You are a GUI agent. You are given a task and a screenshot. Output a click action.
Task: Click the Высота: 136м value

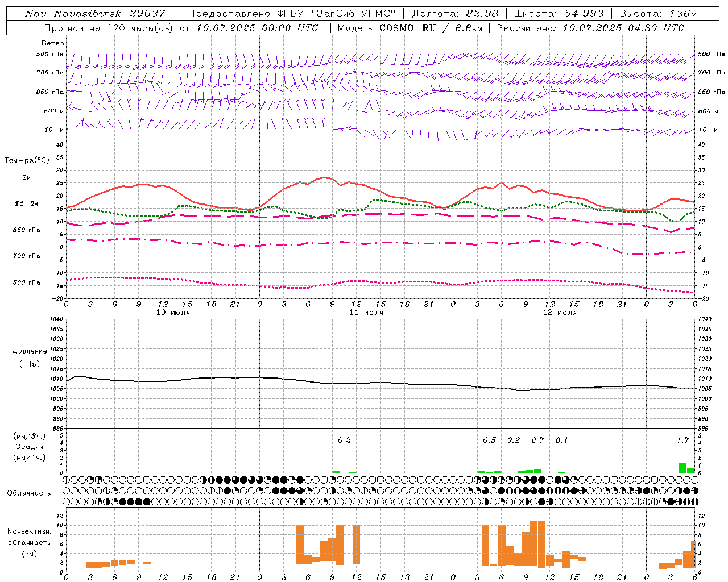[658, 14]
